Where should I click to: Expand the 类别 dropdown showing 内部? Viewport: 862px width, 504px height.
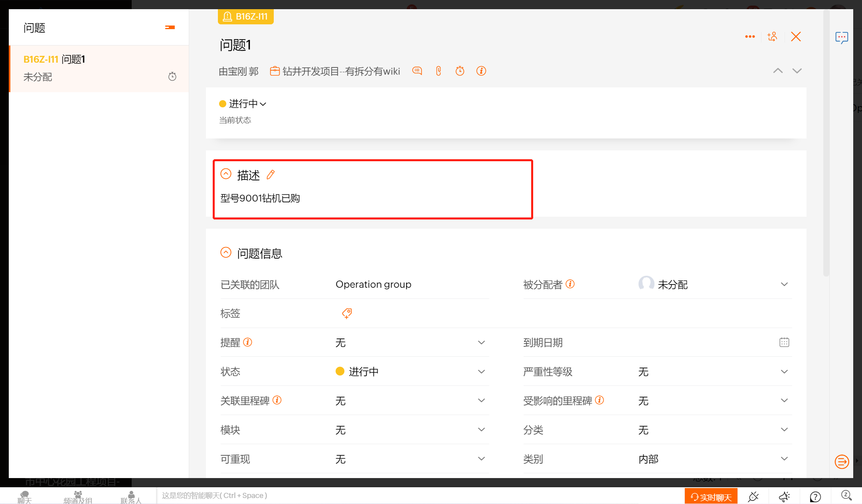784,459
